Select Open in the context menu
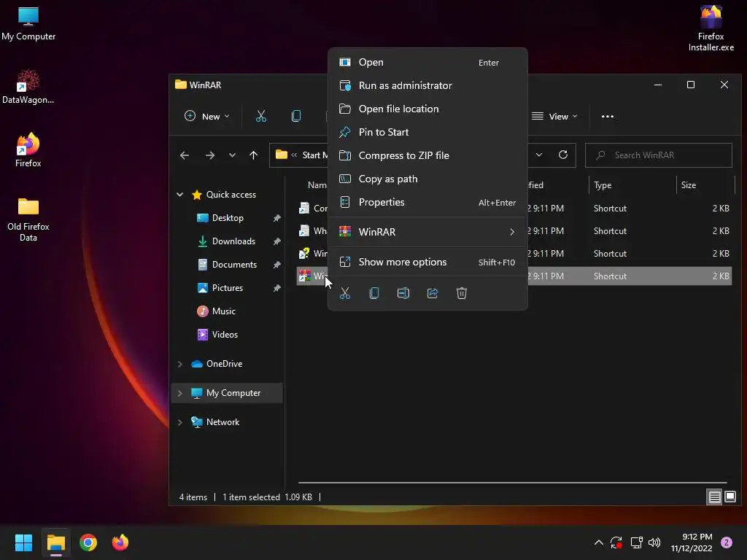Viewport: 747px width, 560px height. pos(427,63)
